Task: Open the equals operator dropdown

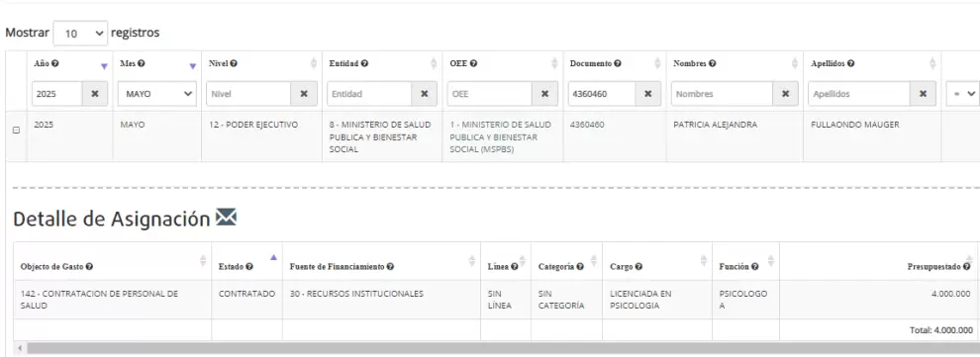Action: tap(962, 94)
